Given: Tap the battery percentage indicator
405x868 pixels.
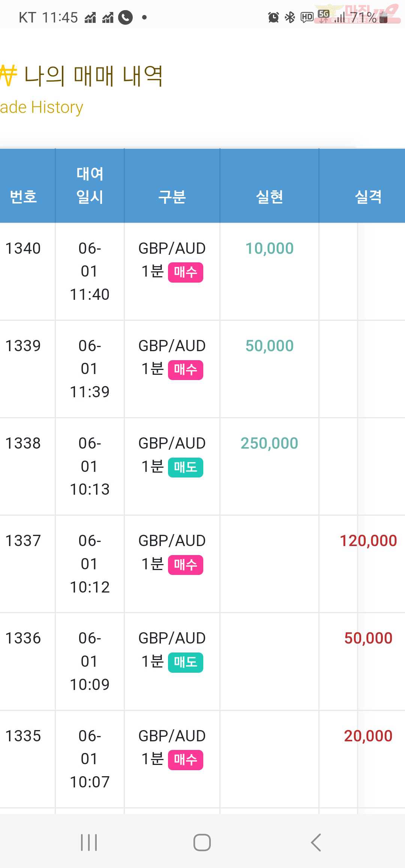Looking at the screenshot, I should click(363, 17).
